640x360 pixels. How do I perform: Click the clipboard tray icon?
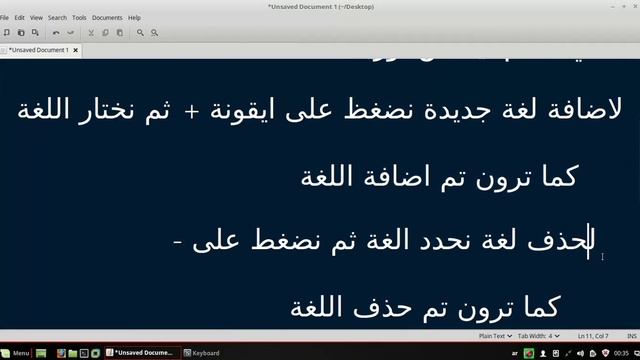click(593, 353)
